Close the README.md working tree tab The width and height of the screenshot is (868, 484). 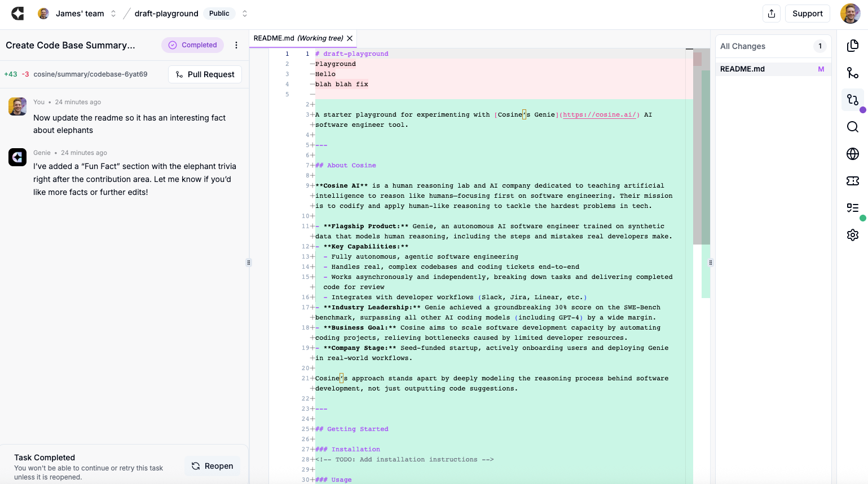350,38
